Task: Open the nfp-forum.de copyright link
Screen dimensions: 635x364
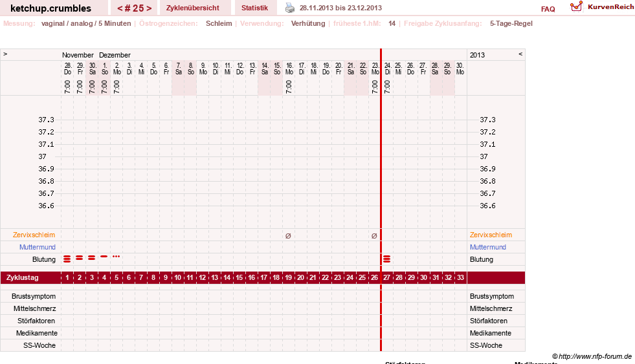Action: [592, 356]
